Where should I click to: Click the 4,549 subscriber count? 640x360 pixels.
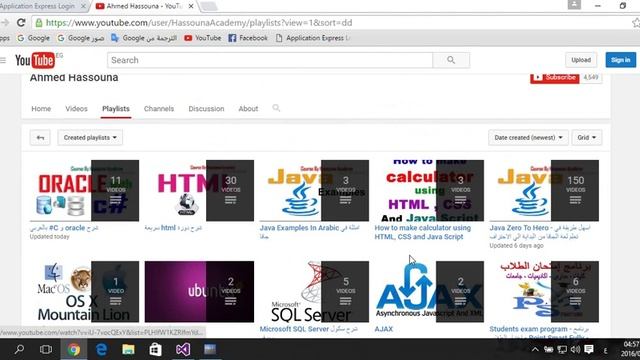(591, 78)
